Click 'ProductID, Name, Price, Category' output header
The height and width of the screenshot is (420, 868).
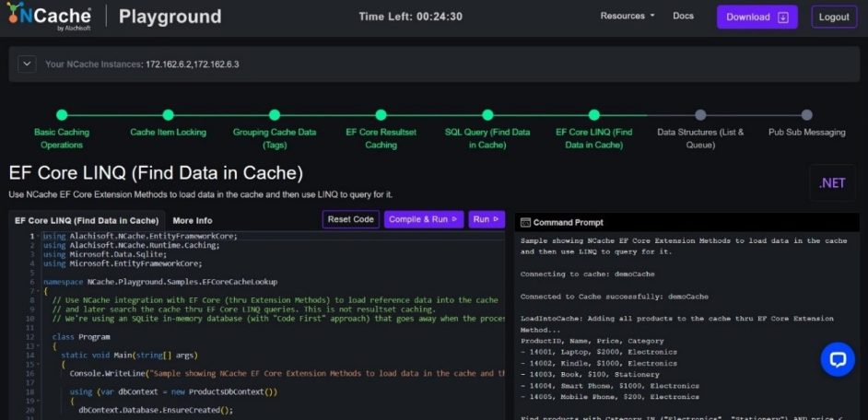pos(592,341)
